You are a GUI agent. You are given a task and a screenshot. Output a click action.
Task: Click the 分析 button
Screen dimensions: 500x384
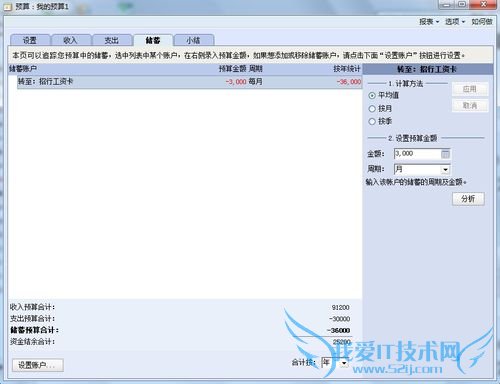pos(468,199)
